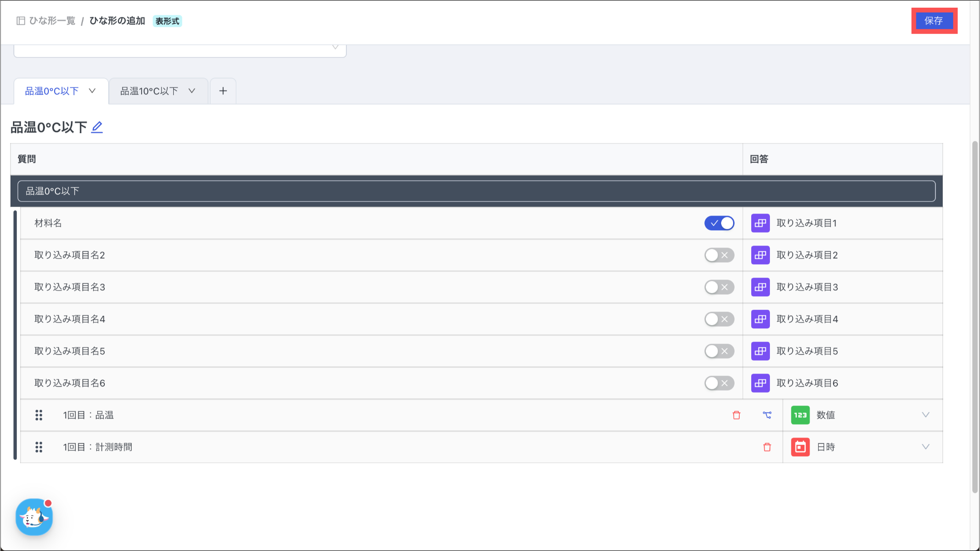
Task: Click the drag handle of 1回目：品温 row
Action: [39, 415]
